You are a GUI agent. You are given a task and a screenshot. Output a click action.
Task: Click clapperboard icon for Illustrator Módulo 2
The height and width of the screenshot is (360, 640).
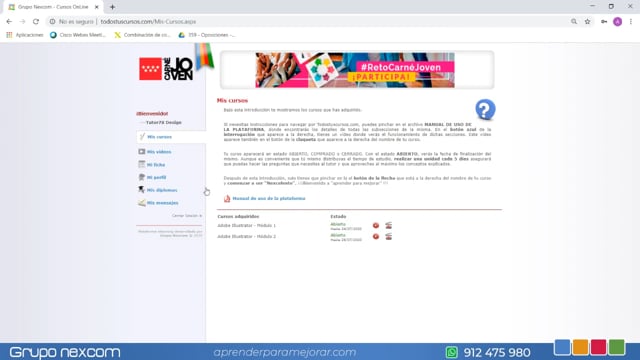(388, 236)
